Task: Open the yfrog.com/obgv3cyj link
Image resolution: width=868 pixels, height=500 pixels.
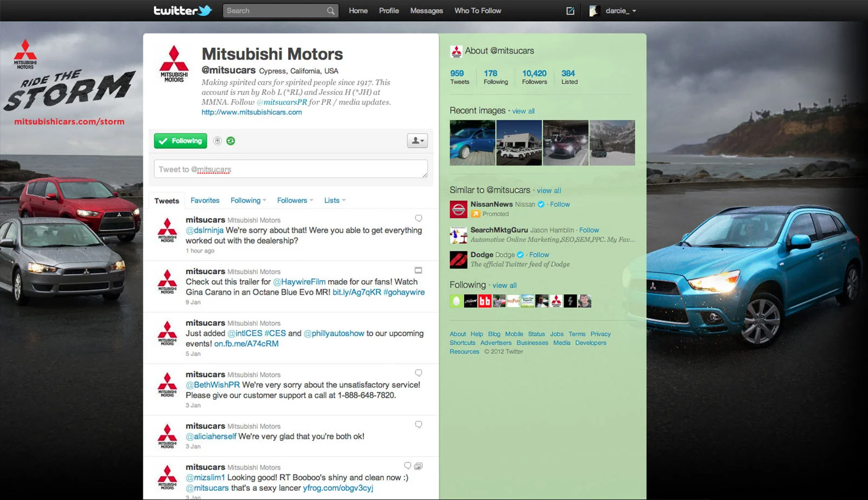Action: pyautogui.click(x=338, y=488)
